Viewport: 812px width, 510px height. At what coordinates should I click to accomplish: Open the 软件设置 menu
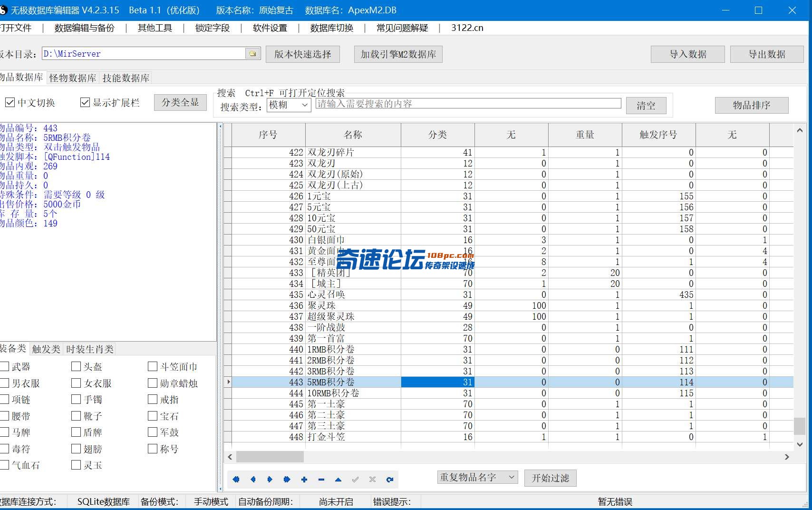(x=270, y=28)
